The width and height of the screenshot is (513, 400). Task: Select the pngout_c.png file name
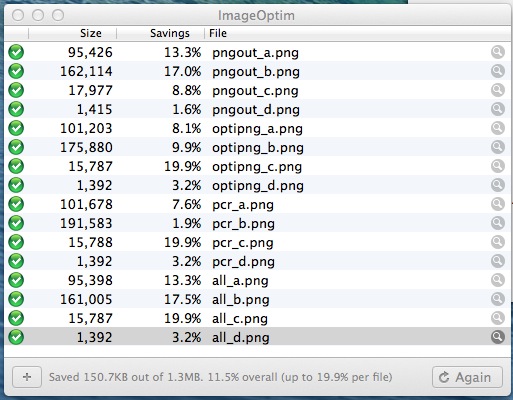pos(255,91)
